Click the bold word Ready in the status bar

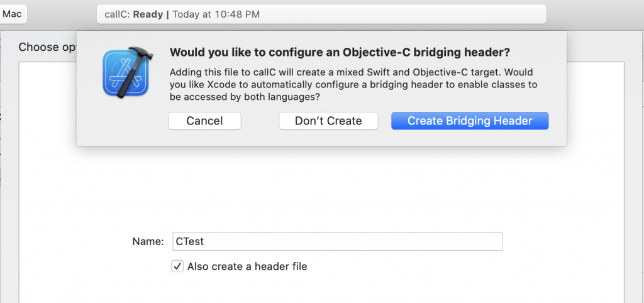148,14
